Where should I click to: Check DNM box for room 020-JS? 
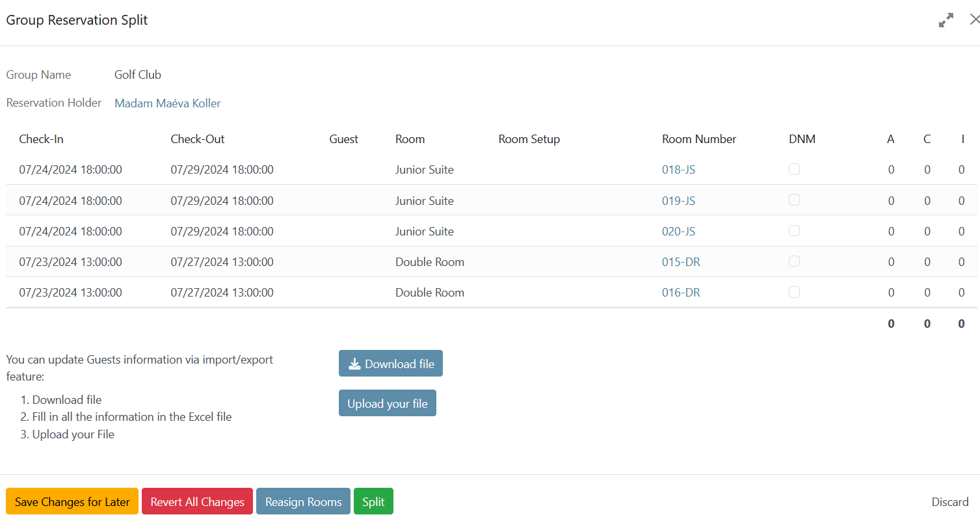(x=794, y=231)
